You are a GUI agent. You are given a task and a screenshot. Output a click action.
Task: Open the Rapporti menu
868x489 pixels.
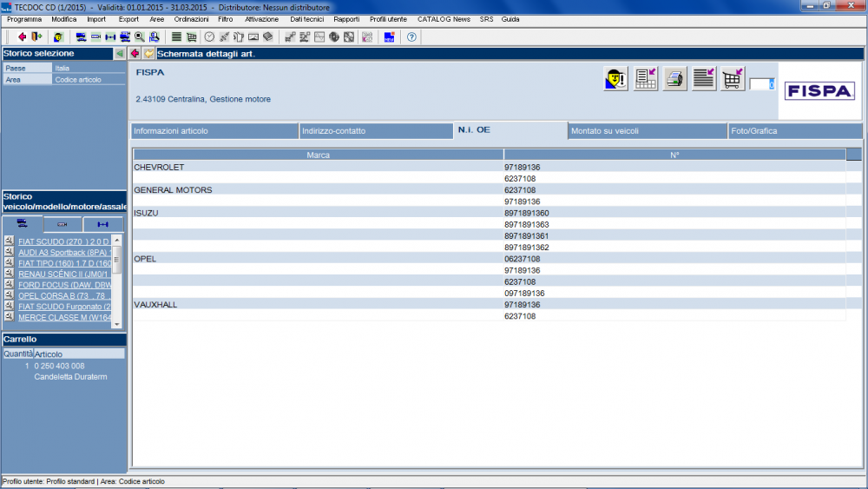point(346,19)
